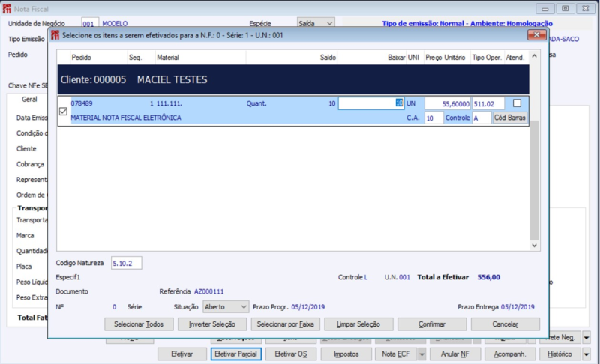Click the Preço Unitário field showing 55,60000
This screenshot has width=600, height=364.
(x=448, y=103)
